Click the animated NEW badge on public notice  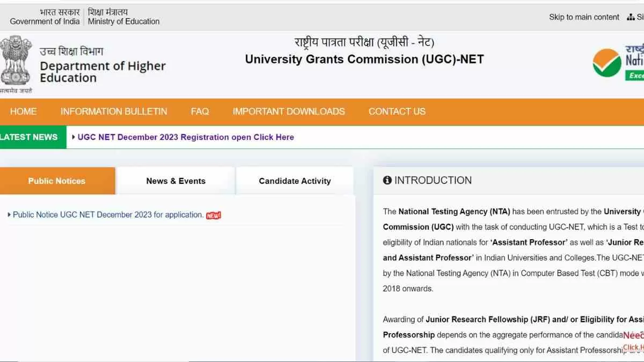pyautogui.click(x=214, y=215)
